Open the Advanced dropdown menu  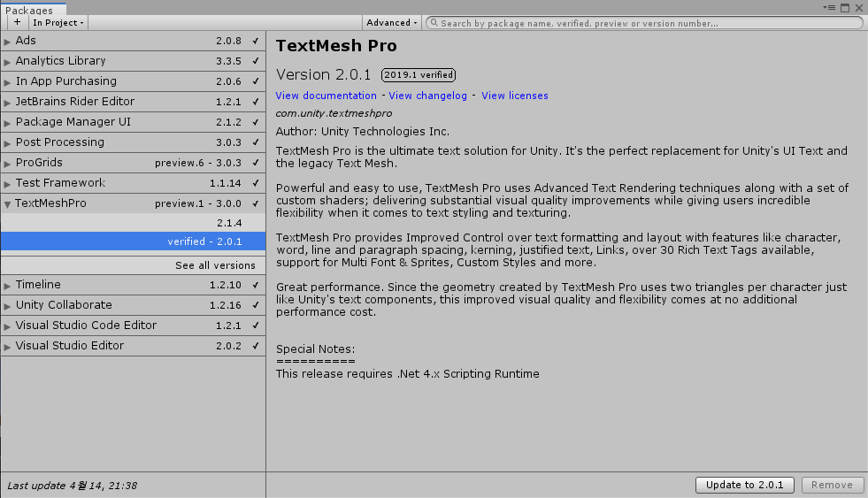click(391, 23)
